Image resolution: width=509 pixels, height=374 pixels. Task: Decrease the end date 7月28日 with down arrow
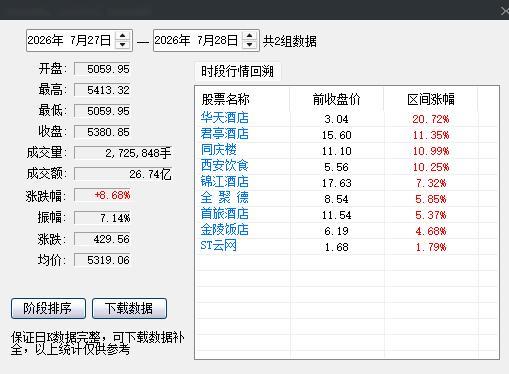coord(250,45)
